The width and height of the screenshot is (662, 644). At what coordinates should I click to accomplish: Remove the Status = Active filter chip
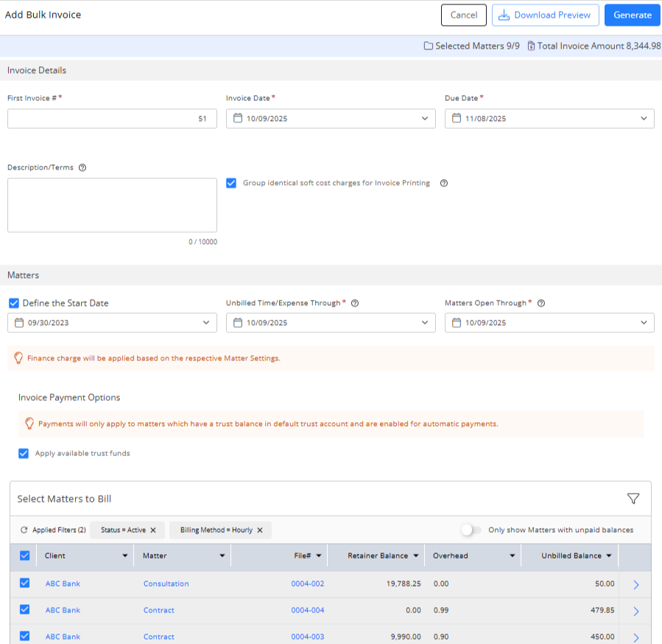153,530
